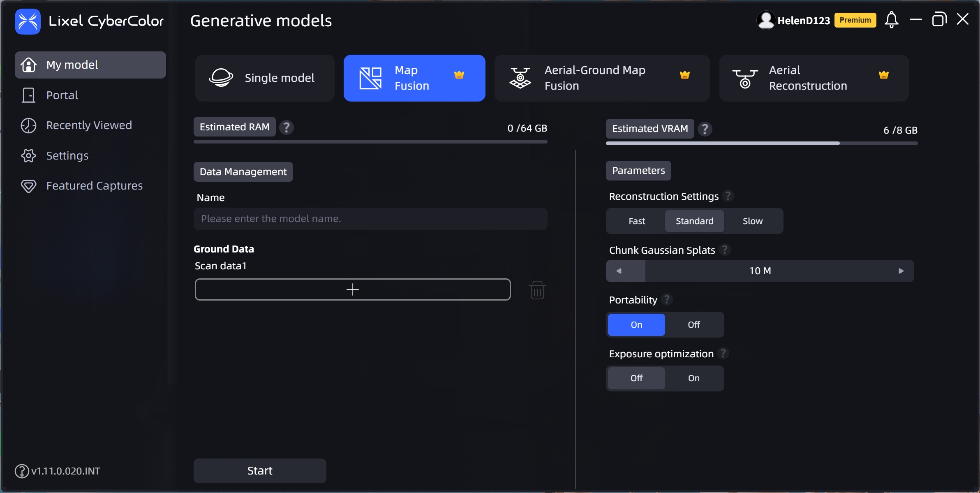
Task: Click the Aerial-Ground Map Fusion crown icon
Action: click(x=685, y=75)
